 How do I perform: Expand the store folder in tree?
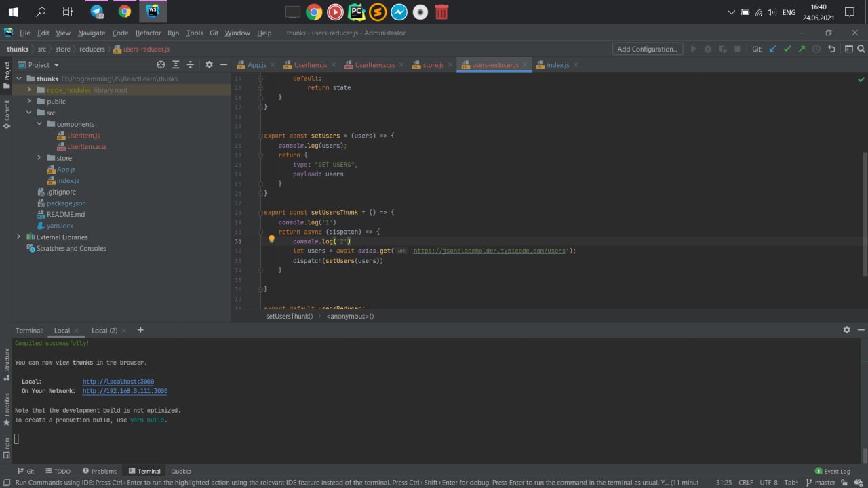pos(39,158)
